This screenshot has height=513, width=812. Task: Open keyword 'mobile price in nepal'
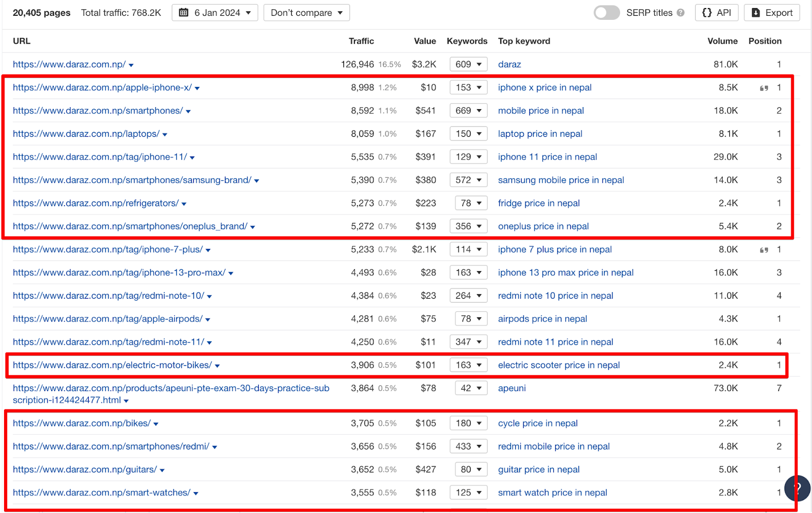[x=541, y=111]
